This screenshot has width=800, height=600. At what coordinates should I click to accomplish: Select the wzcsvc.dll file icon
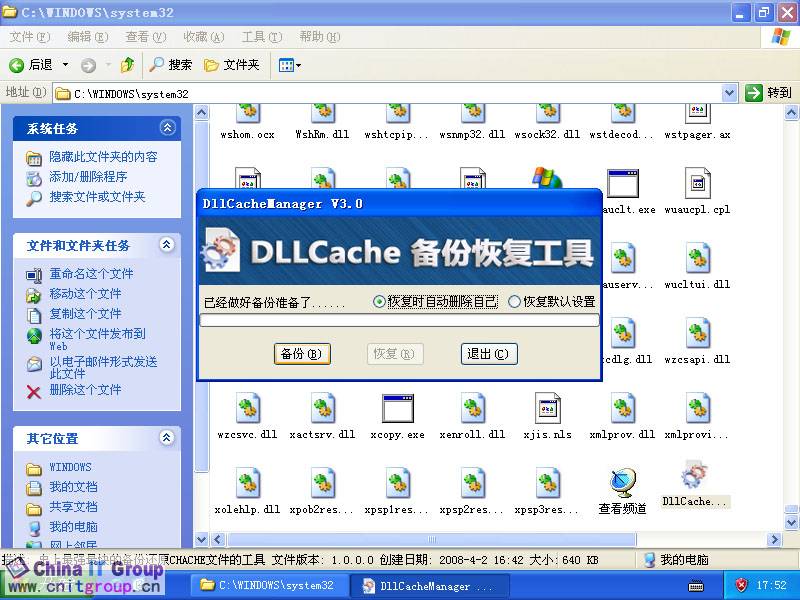(x=248, y=408)
